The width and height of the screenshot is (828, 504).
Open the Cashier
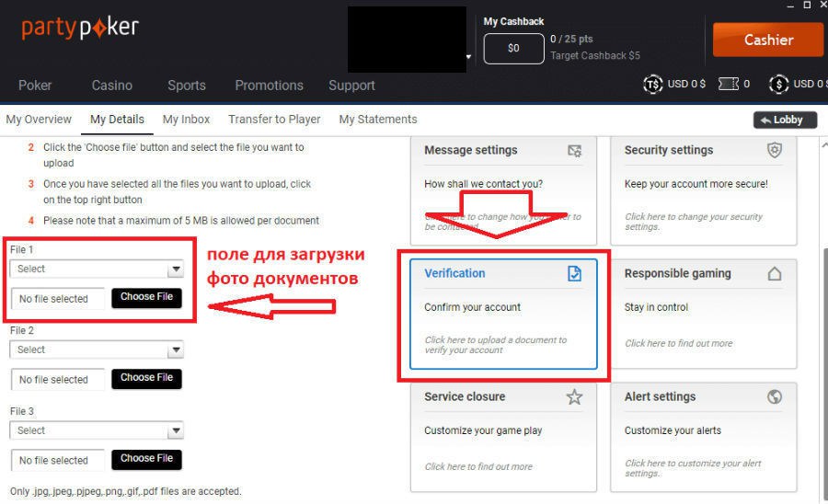tap(768, 40)
